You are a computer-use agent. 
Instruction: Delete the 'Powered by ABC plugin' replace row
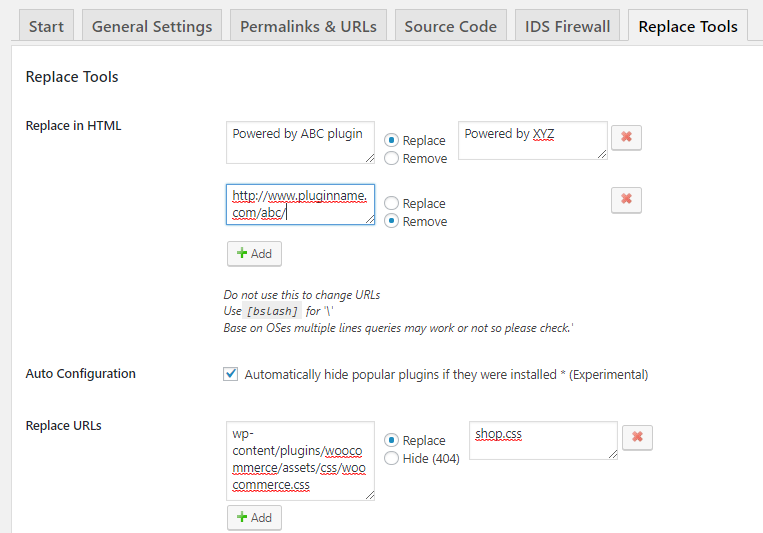626,137
